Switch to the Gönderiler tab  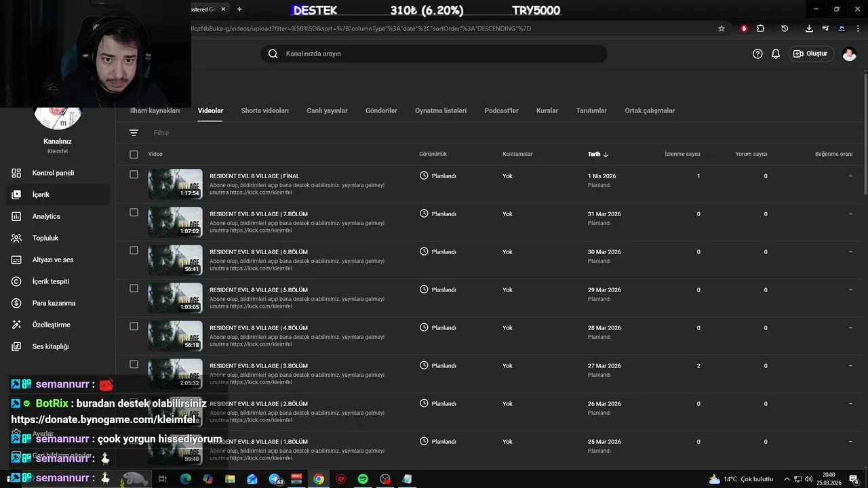click(x=381, y=110)
